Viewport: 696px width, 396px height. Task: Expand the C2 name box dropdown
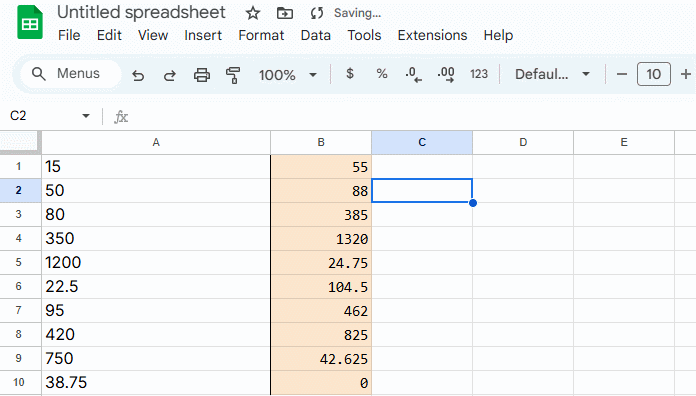click(x=86, y=116)
